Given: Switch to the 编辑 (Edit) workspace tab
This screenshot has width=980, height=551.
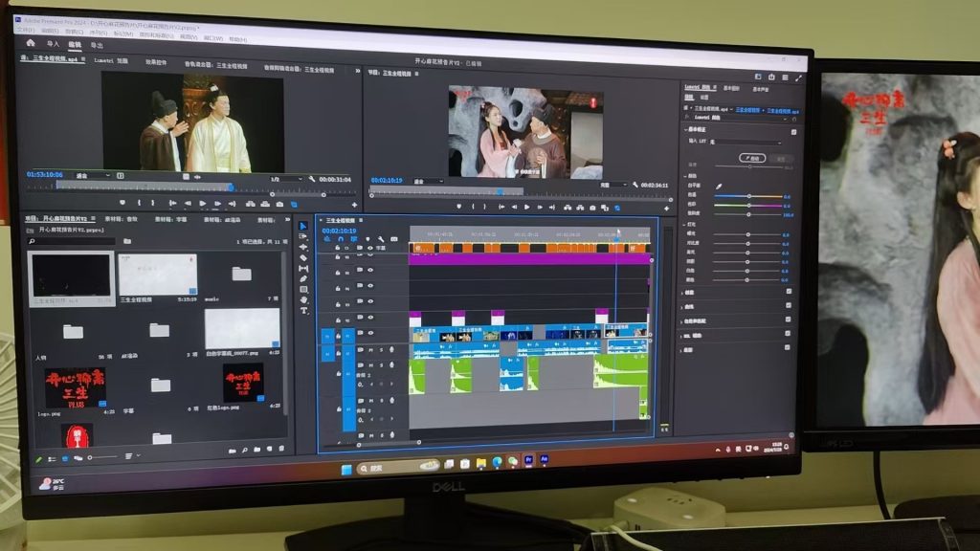Looking at the screenshot, I should click(75, 44).
